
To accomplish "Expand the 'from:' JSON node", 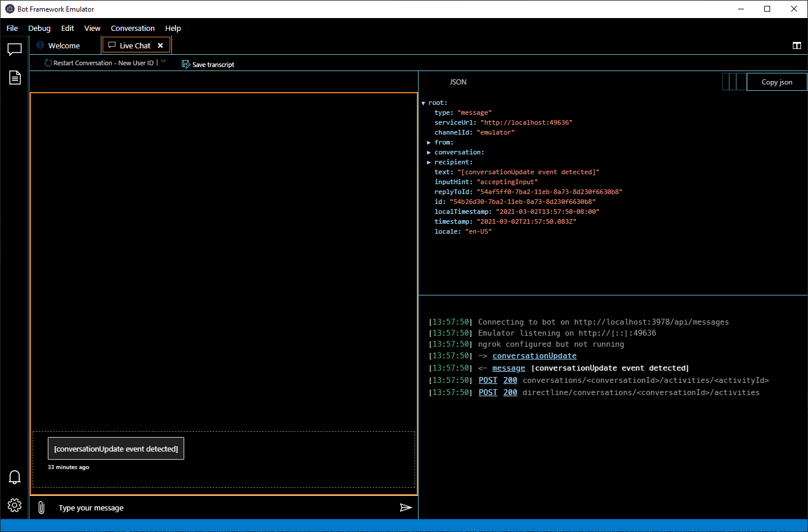I will pos(429,143).
